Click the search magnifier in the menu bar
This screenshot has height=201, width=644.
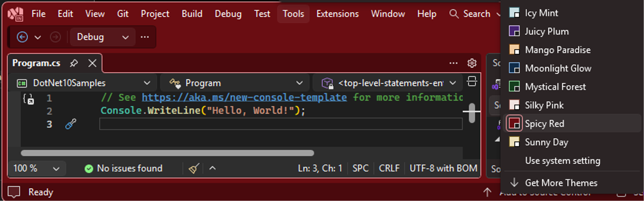coord(454,14)
